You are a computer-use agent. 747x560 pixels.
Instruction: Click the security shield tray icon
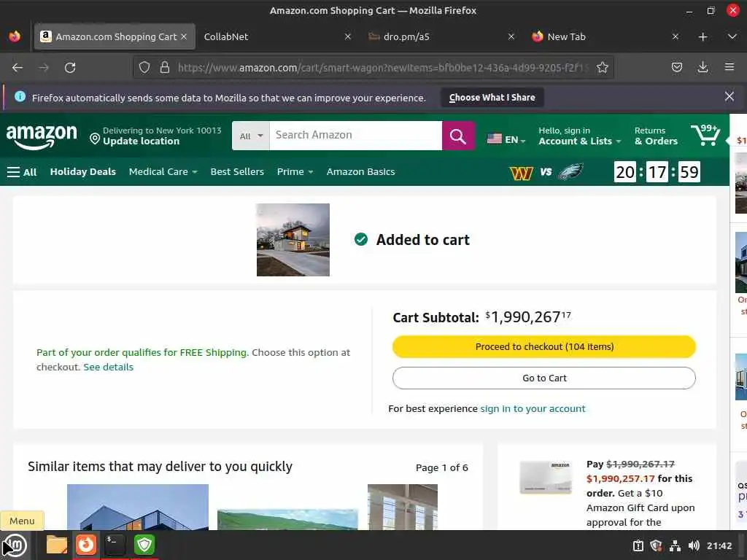pos(656,545)
